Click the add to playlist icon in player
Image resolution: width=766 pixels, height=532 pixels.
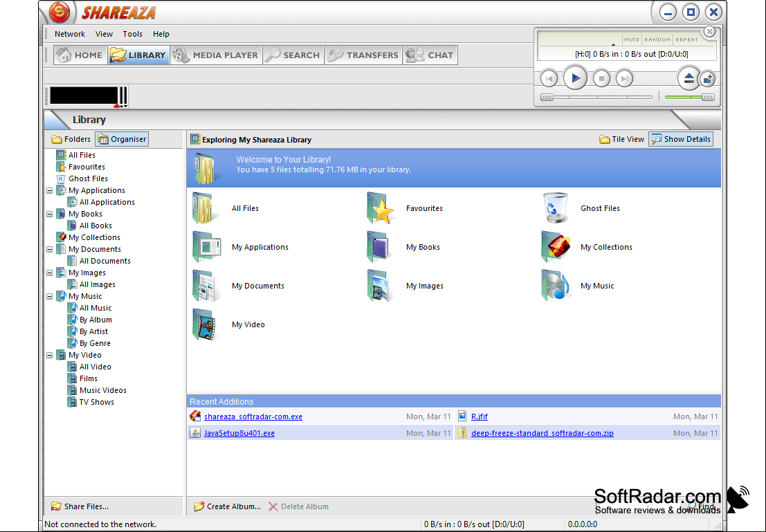[707, 78]
